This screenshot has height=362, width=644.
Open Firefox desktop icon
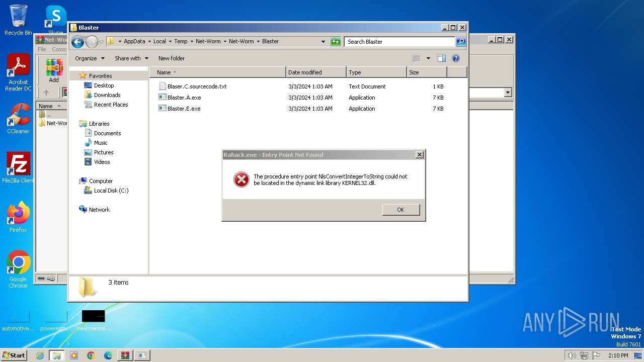18,217
